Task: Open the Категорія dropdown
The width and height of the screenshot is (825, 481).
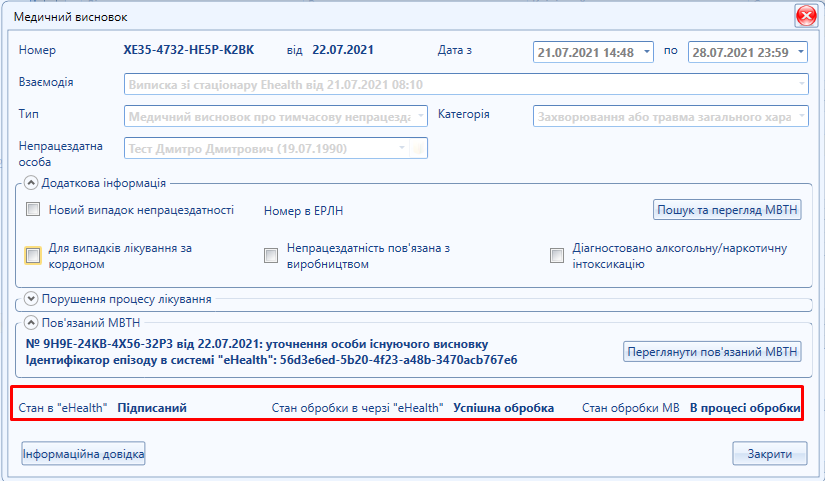Action: [801, 116]
